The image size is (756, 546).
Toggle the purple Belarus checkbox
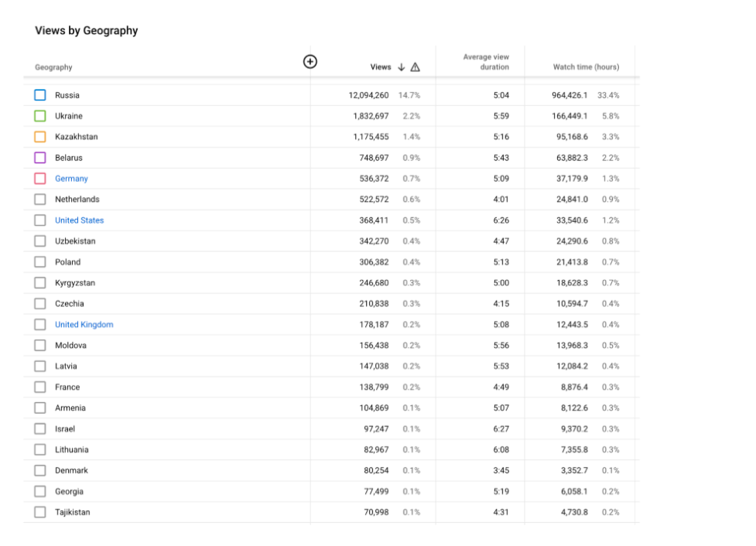(x=40, y=158)
